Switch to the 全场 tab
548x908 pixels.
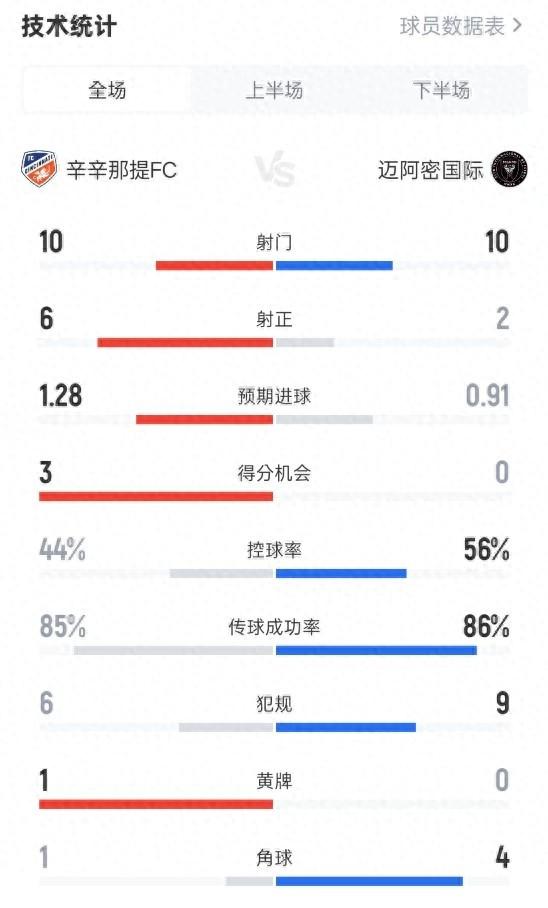107,90
